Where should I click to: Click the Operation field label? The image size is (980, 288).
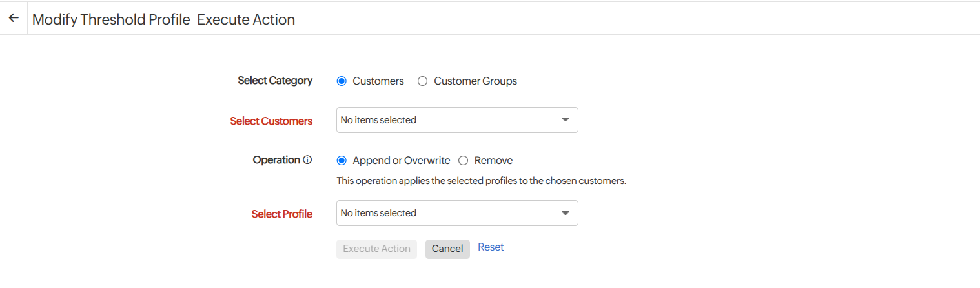(276, 160)
